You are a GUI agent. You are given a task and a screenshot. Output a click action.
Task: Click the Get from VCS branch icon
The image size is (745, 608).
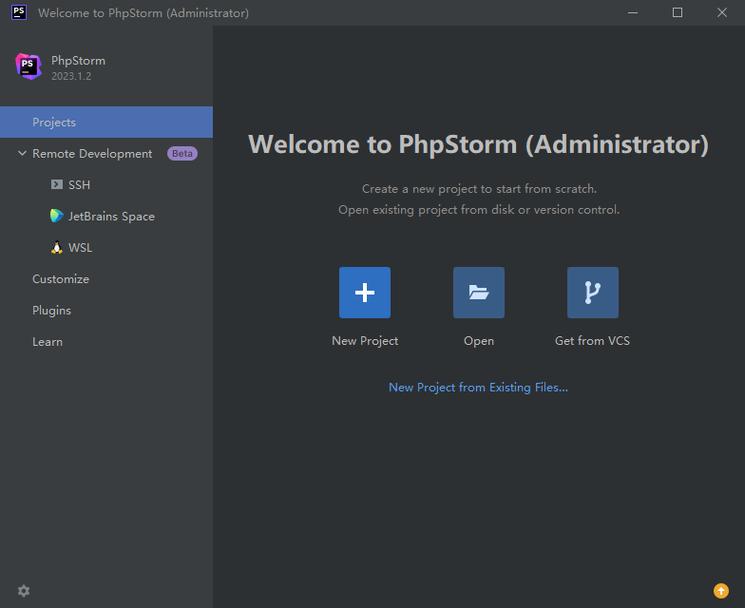pyautogui.click(x=592, y=292)
